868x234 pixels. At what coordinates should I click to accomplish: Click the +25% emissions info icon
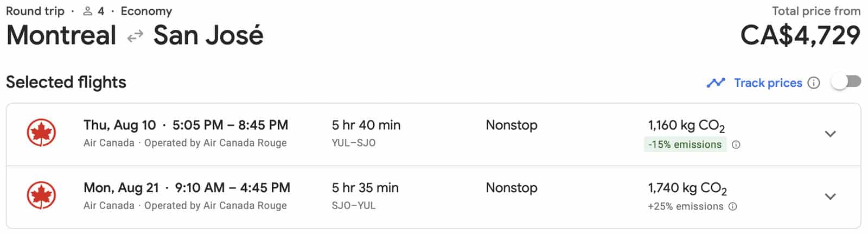coord(733,206)
